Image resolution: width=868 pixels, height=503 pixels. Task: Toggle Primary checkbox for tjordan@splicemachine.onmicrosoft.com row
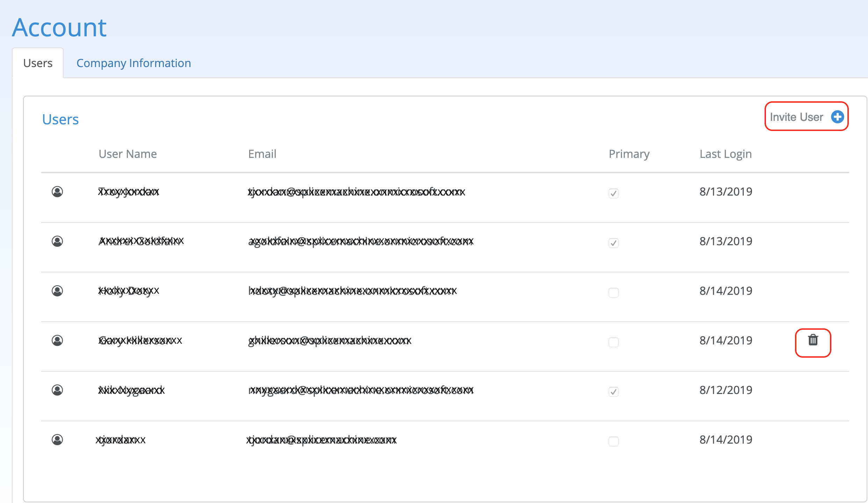coord(614,193)
